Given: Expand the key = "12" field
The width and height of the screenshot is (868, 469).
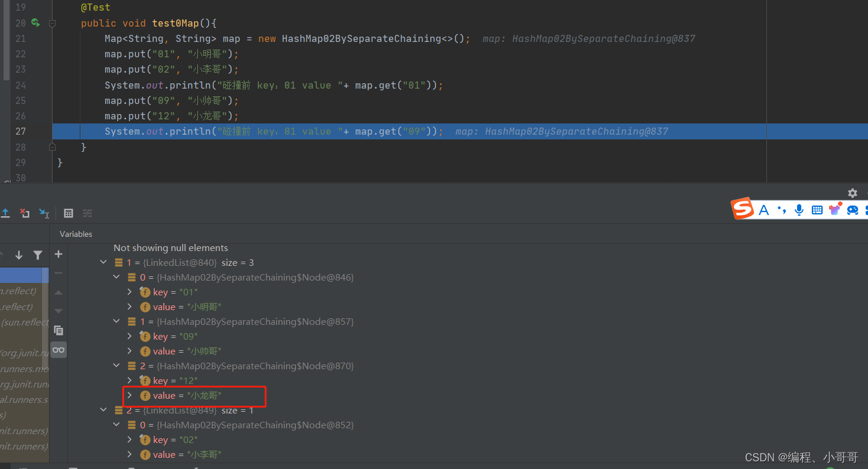Looking at the screenshot, I should [130, 380].
